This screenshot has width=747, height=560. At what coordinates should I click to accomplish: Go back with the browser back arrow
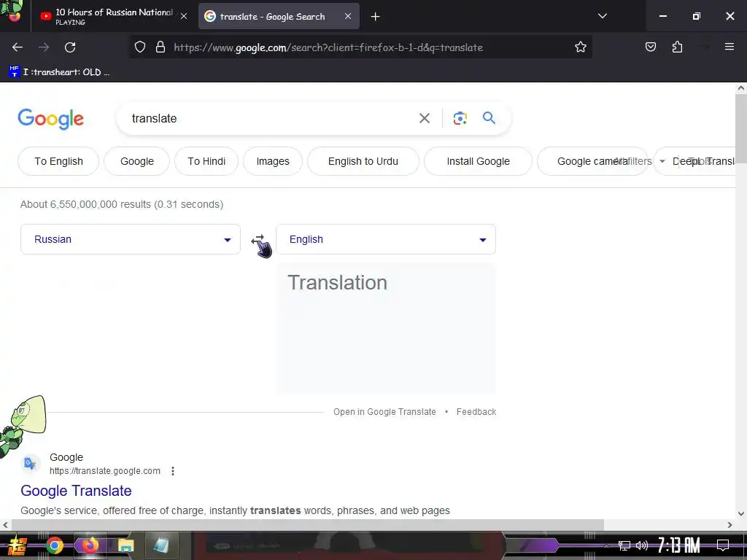18,47
